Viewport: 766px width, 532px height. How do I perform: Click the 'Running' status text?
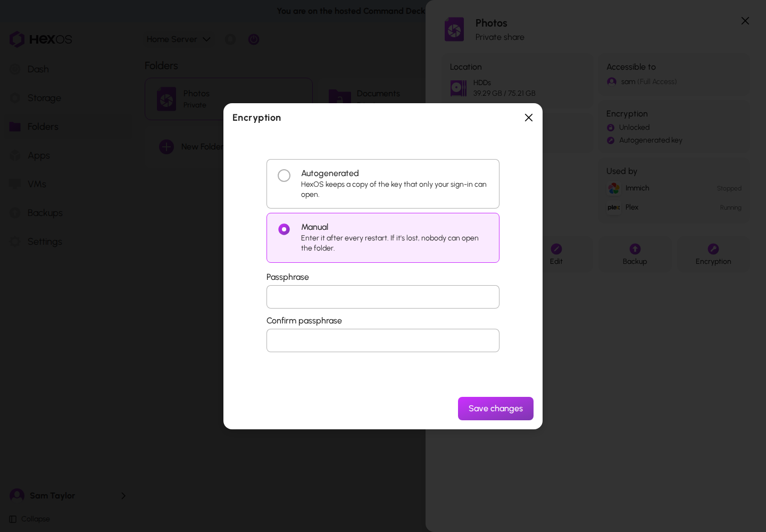coord(730,207)
